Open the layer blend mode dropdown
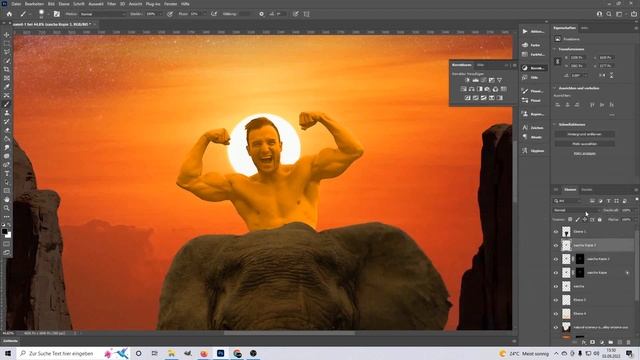640x360 pixels. click(x=576, y=210)
